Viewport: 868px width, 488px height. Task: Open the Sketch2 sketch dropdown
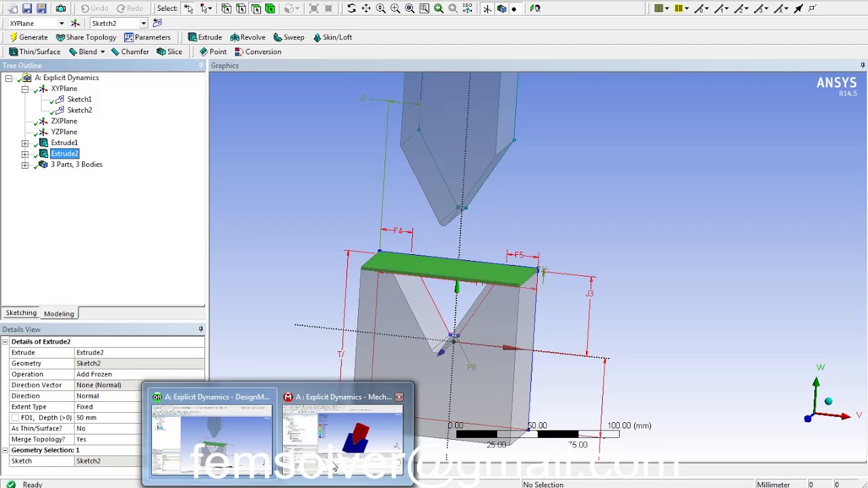[143, 23]
